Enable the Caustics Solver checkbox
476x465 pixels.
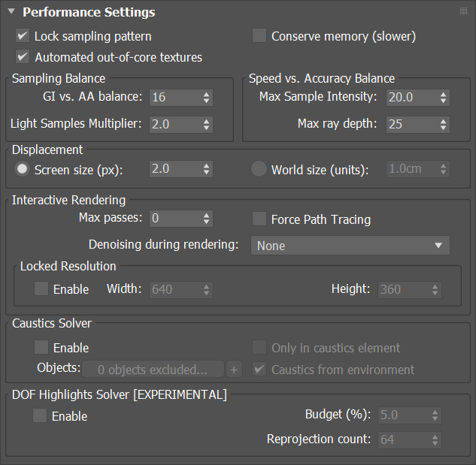(41, 347)
